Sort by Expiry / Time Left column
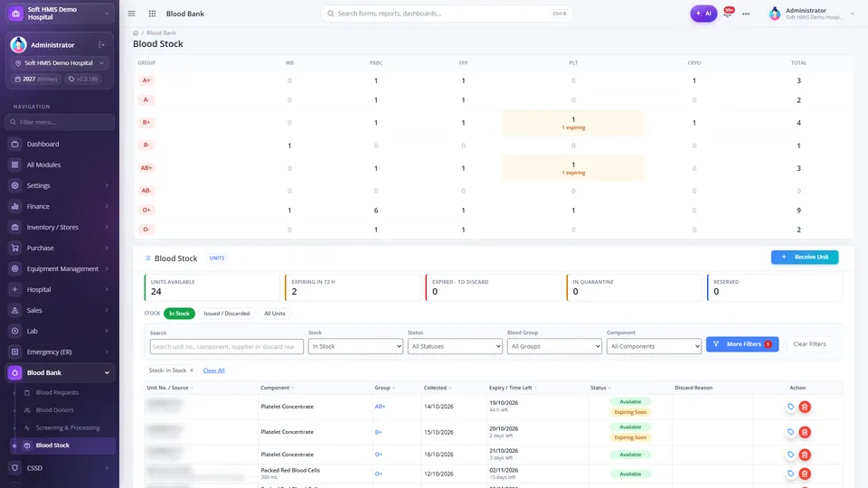This screenshot has width=868, height=488. click(x=514, y=388)
